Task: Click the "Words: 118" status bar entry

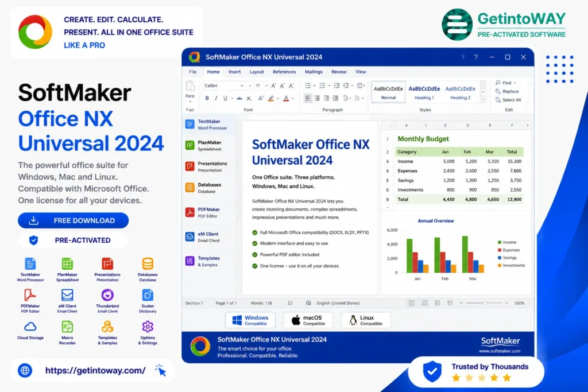Action: pyautogui.click(x=261, y=303)
